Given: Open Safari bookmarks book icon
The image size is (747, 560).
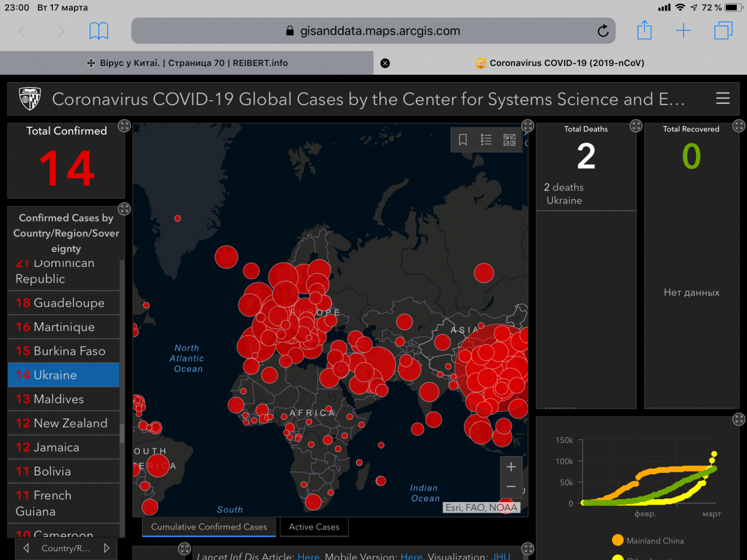Looking at the screenshot, I should click(x=99, y=31).
